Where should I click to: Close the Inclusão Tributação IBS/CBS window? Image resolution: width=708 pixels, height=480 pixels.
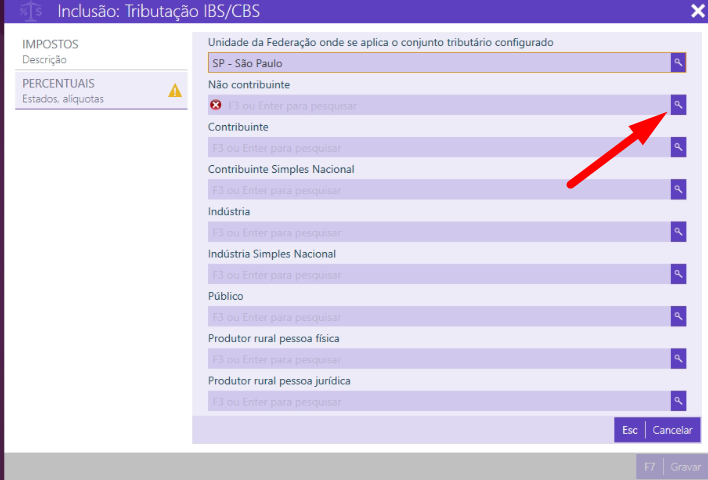click(x=698, y=11)
